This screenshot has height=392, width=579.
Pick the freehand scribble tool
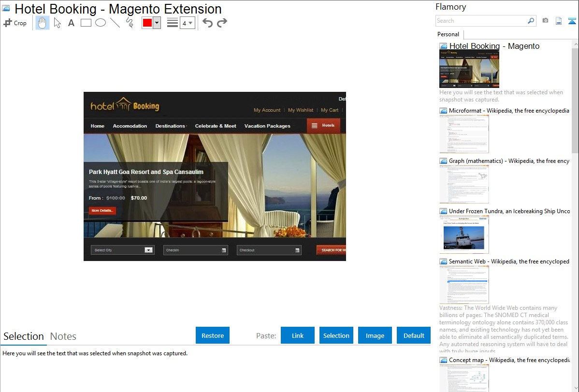coord(130,23)
